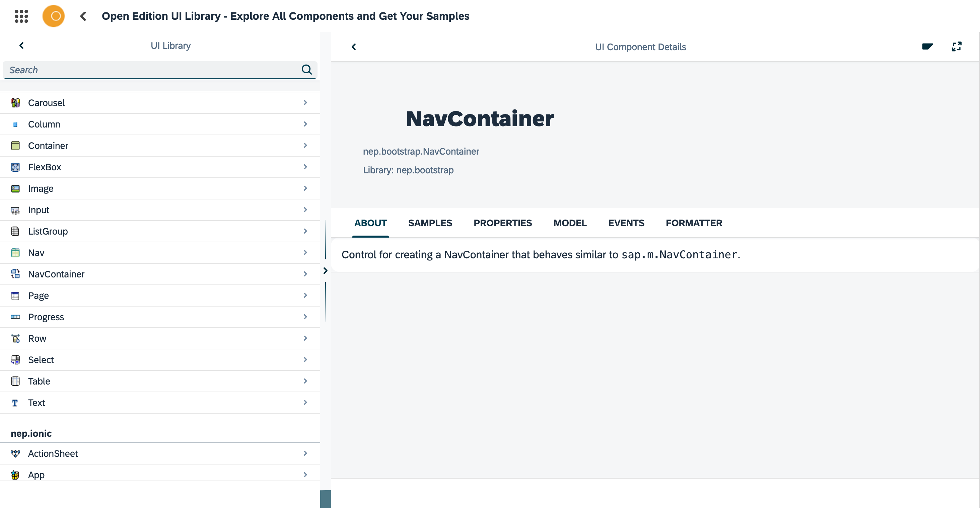Open the Progress list item

[x=160, y=317]
